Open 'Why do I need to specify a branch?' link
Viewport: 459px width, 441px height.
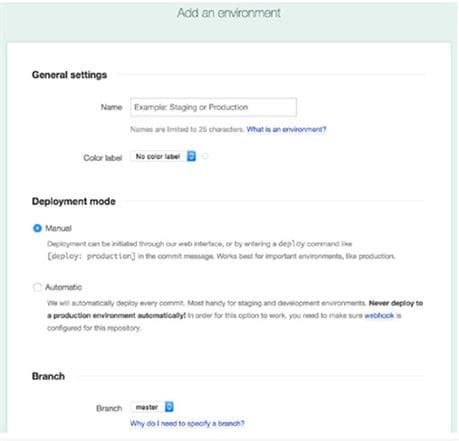pyautogui.click(x=187, y=423)
